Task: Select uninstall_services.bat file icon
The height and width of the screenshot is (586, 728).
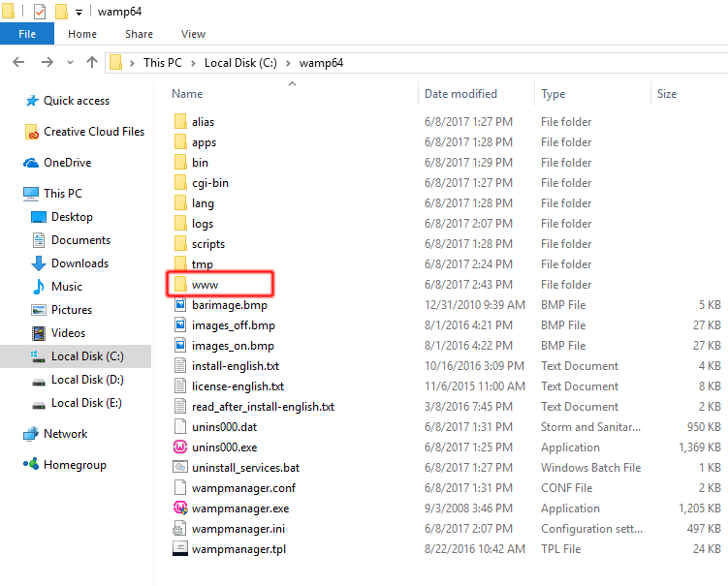Action: click(x=180, y=467)
